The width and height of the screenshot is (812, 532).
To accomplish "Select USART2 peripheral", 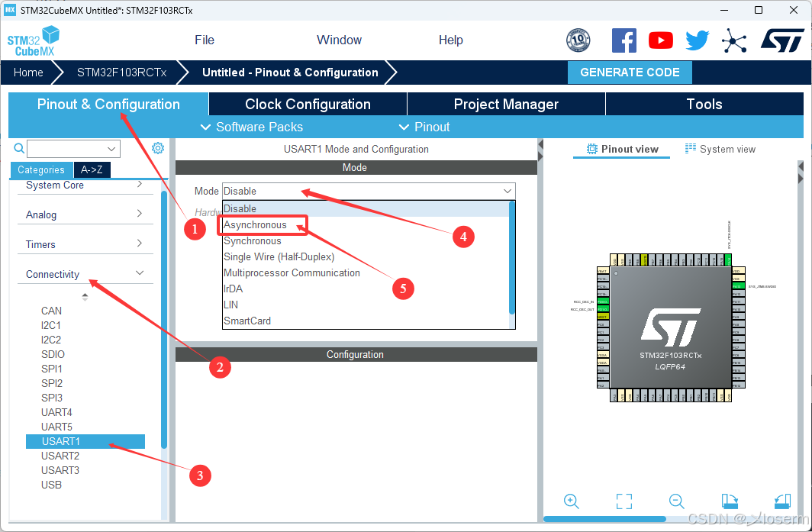I will (60, 456).
